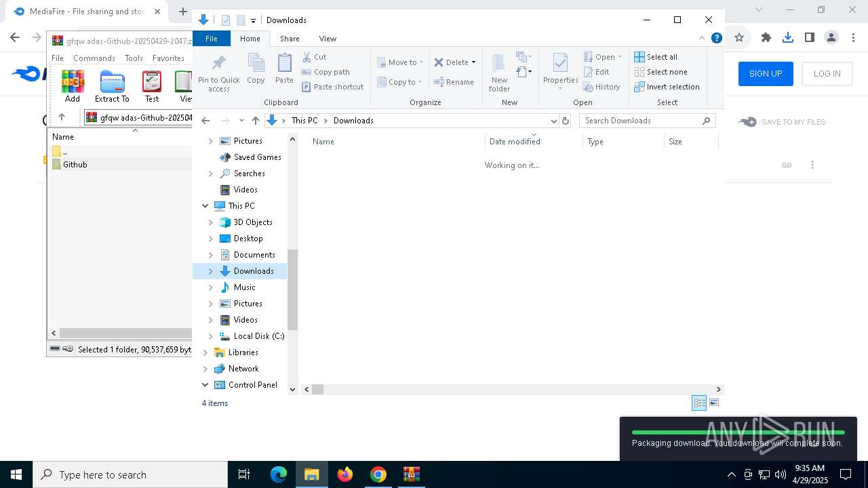Click the Up one level arrow in Explorer

click(x=255, y=121)
